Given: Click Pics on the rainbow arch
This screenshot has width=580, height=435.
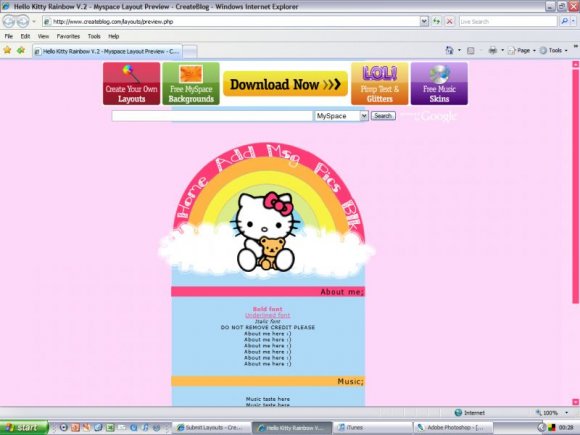Looking at the screenshot, I should (328, 177).
